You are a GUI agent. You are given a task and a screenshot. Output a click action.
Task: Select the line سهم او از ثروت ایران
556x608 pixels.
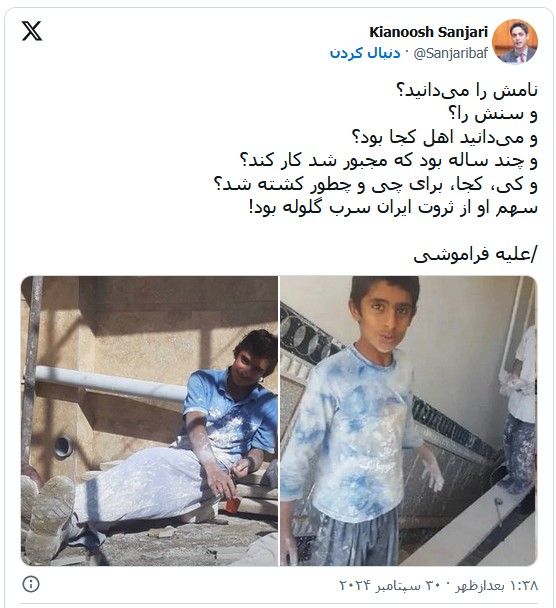point(393,207)
